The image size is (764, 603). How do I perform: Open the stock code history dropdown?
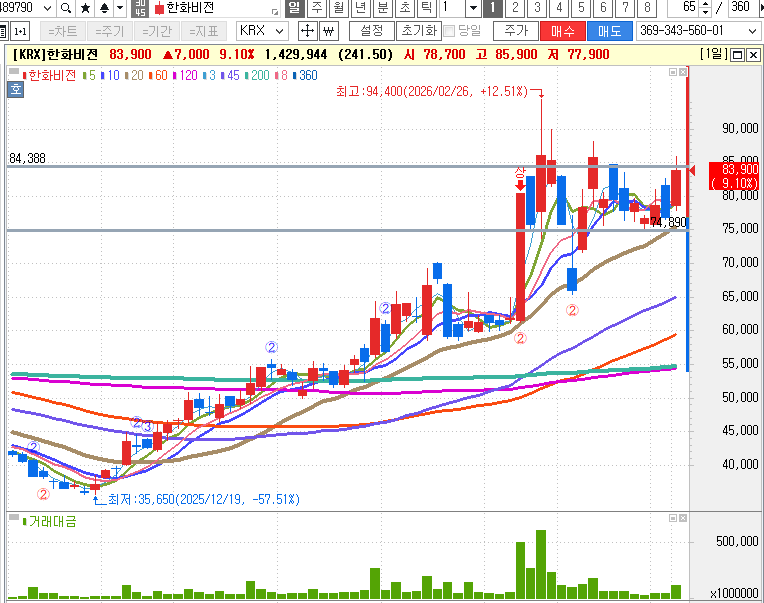pyautogui.click(x=47, y=8)
